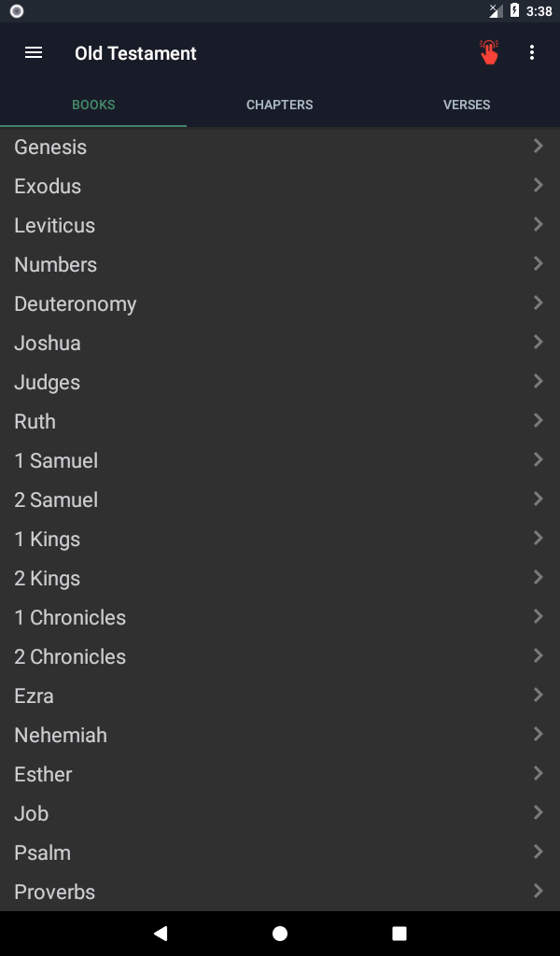
Task: Click the chevron beside Ruth
Action: pyautogui.click(x=538, y=420)
